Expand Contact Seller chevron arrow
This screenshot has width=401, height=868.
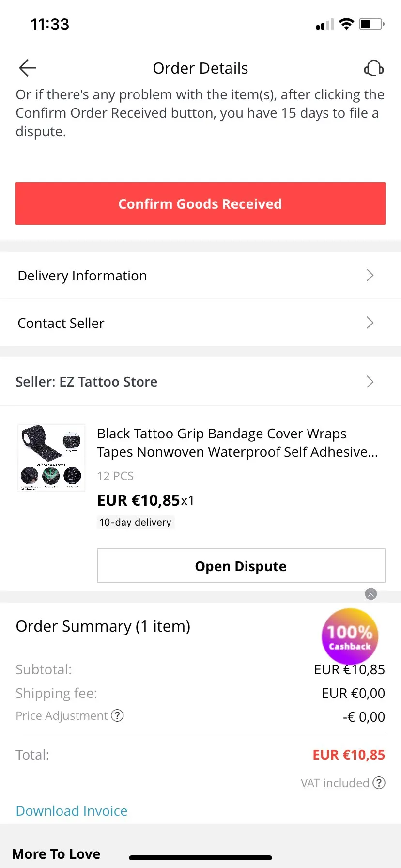pyautogui.click(x=370, y=323)
